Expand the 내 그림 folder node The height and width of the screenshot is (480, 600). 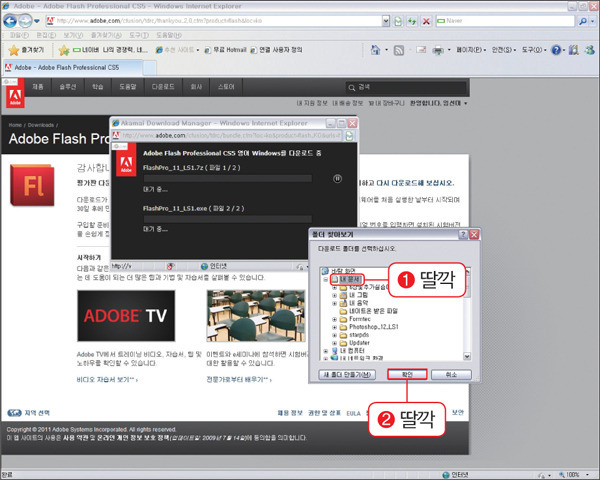pyautogui.click(x=334, y=295)
